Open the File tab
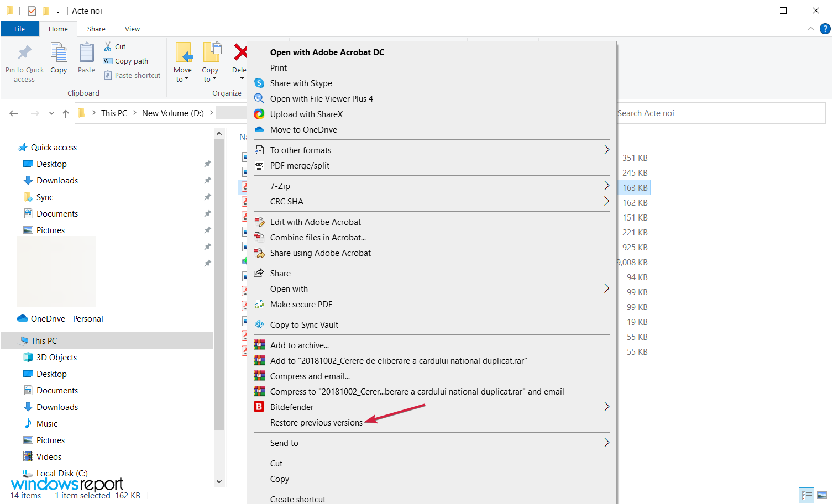Screen dimensions: 833x504 pyautogui.click(x=20, y=29)
